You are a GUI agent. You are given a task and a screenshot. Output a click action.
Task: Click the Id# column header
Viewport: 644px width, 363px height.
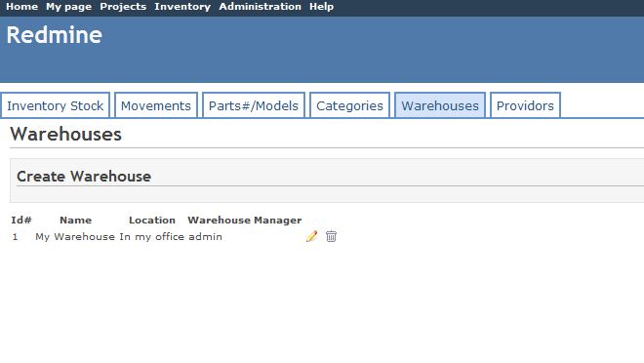pos(21,221)
